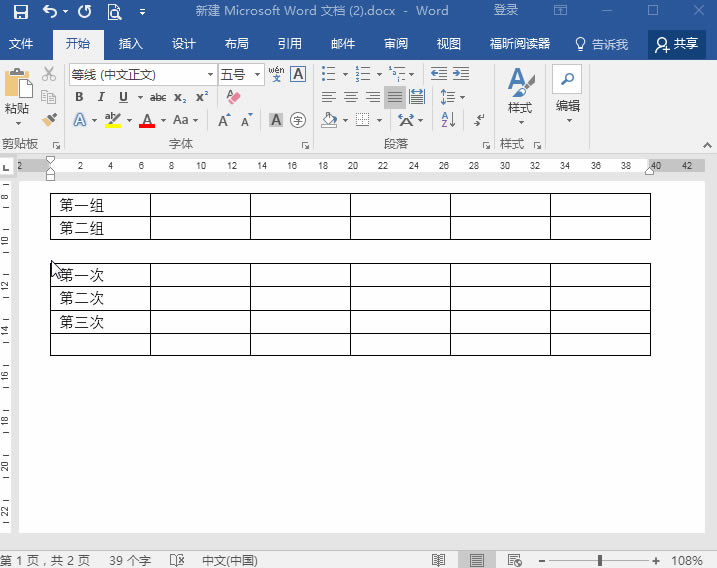Sort contents using the A-Z sort icon

click(x=448, y=120)
